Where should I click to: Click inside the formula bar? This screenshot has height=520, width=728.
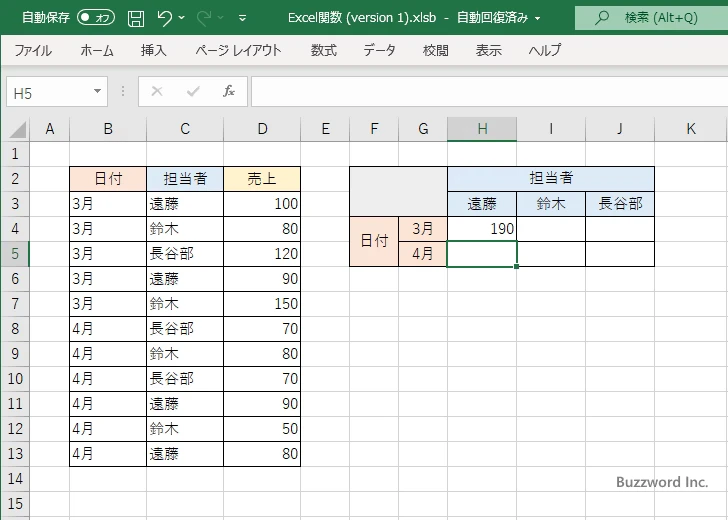point(489,91)
